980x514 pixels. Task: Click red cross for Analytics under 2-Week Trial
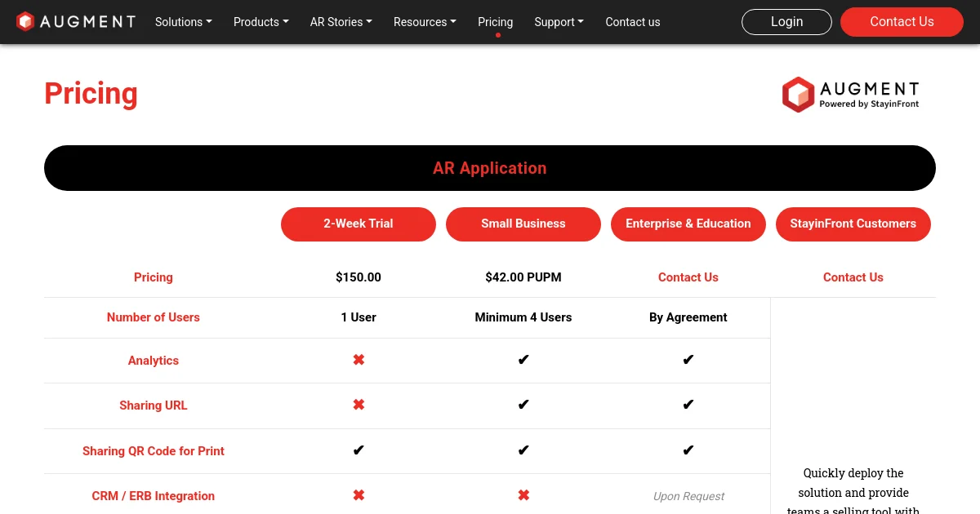click(x=359, y=360)
